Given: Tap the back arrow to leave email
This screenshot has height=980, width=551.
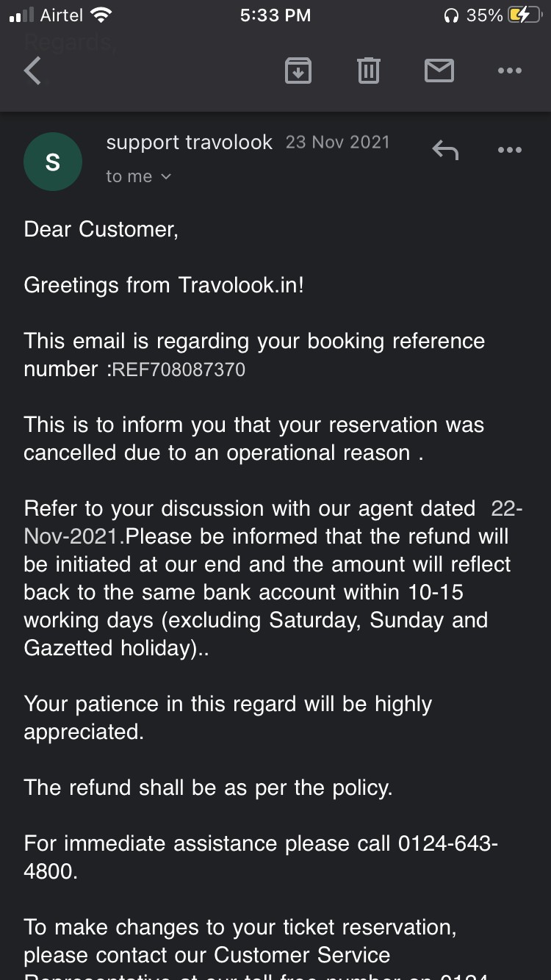Looking at the screenshot, I should pyautogui.click(x=33, y=71).
